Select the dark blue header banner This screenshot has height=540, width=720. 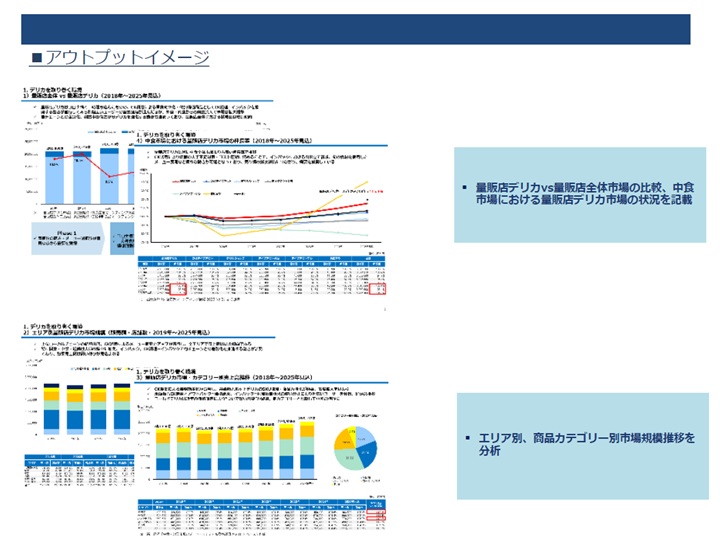tap(355, 29)
